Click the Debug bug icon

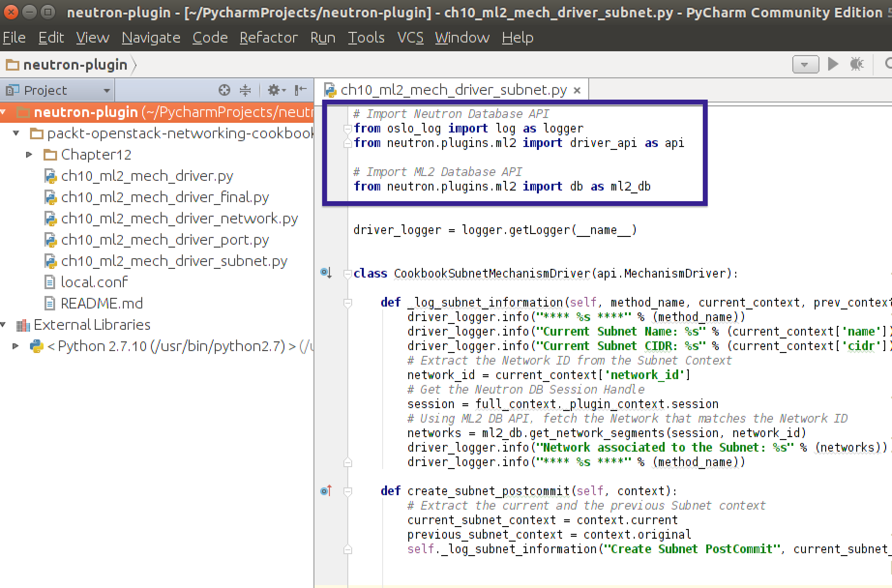tap(857, 64)
